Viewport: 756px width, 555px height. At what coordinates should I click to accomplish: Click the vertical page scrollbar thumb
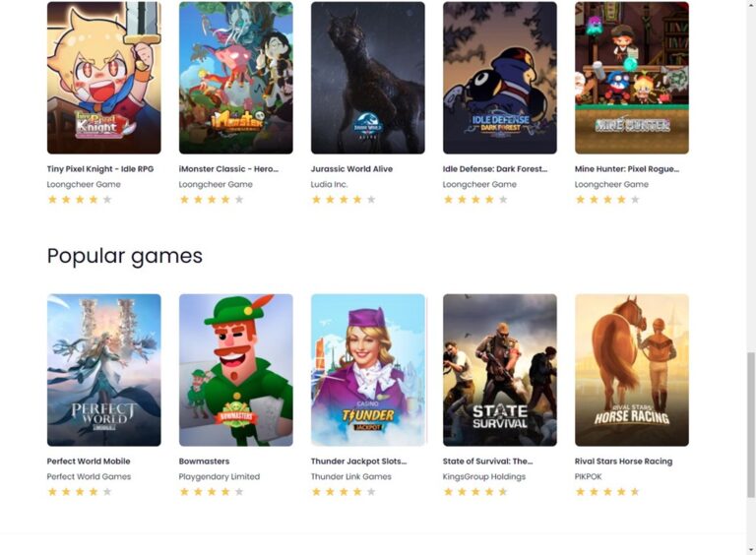[x=751, y=424]
